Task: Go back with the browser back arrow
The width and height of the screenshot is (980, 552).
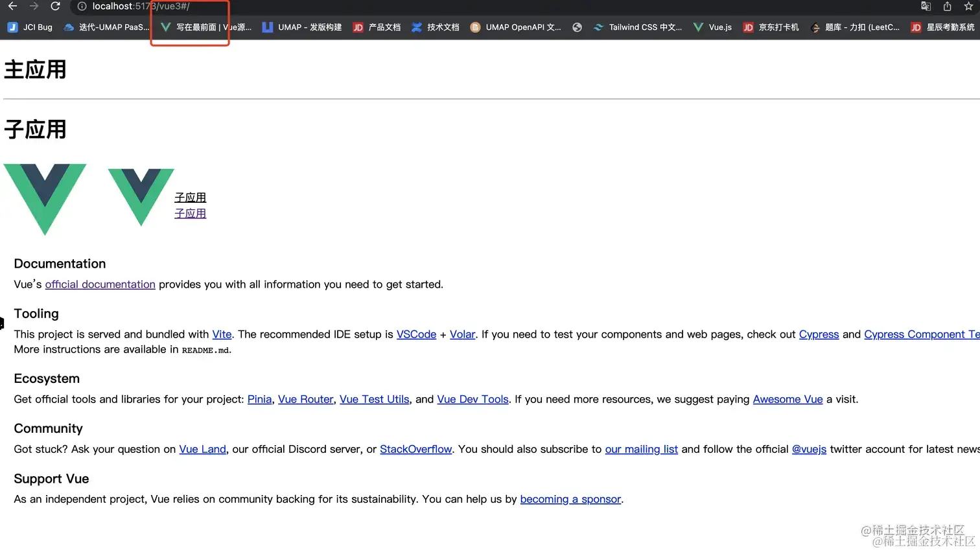Action: pos(12,6)
